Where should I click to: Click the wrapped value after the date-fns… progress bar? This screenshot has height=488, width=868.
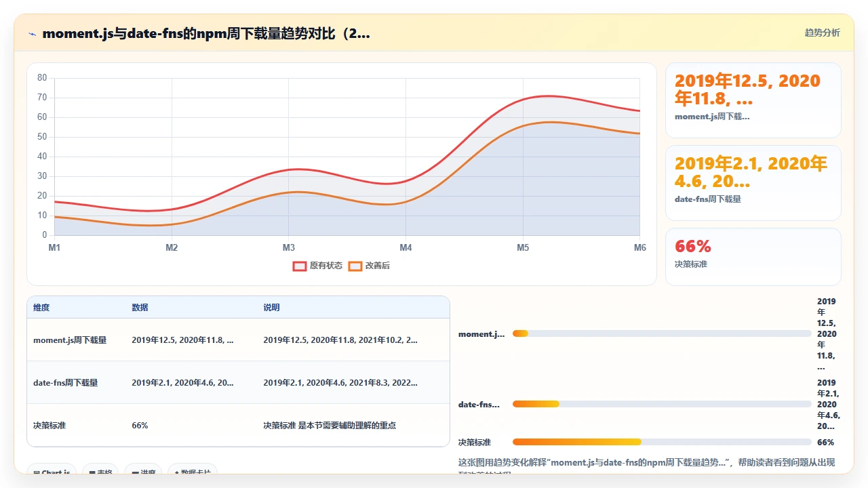829,405
